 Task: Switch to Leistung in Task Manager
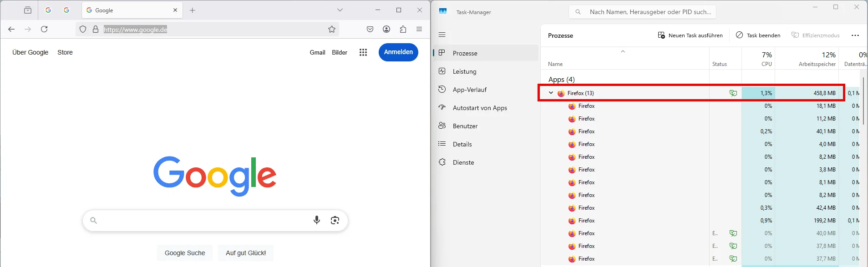click(486, 71)
